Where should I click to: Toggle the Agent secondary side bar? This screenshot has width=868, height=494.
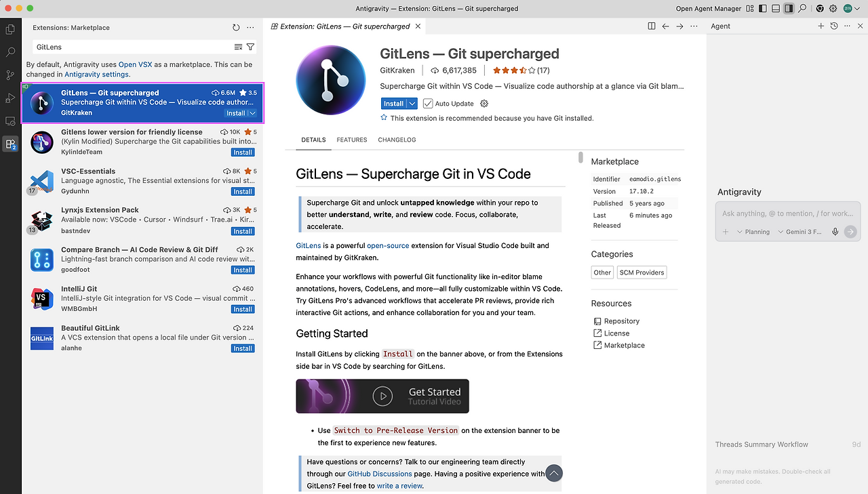[x=789, y=9]
